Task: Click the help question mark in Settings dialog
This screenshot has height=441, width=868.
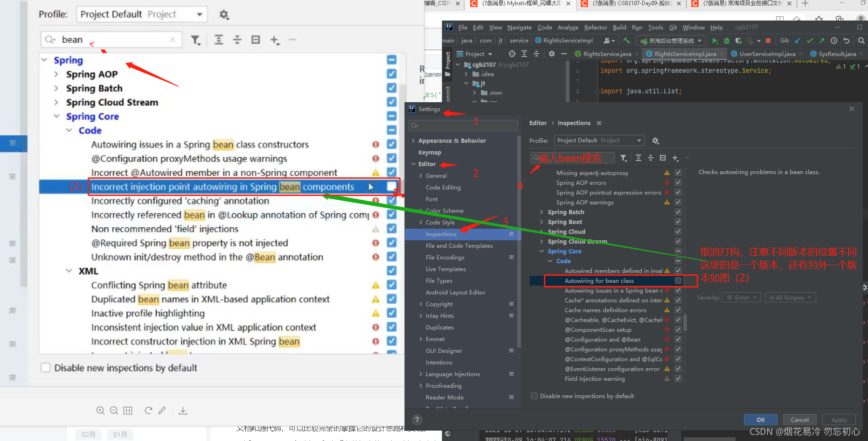Action: [x=417, y=420]
